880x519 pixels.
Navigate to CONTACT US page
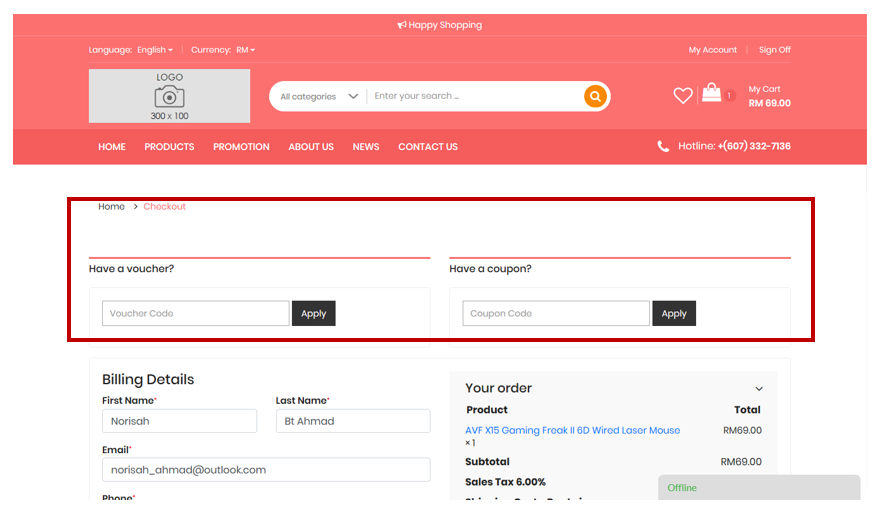(428, 147)
